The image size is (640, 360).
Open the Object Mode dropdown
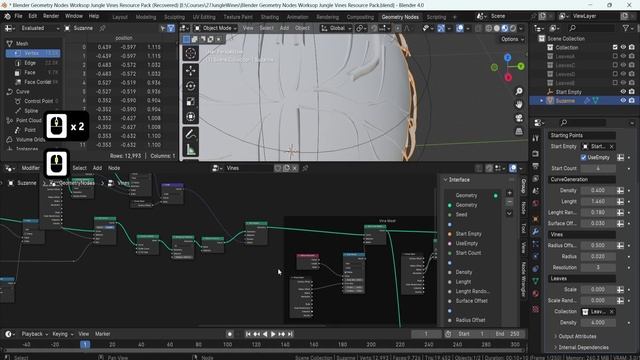tap(215, 28)
